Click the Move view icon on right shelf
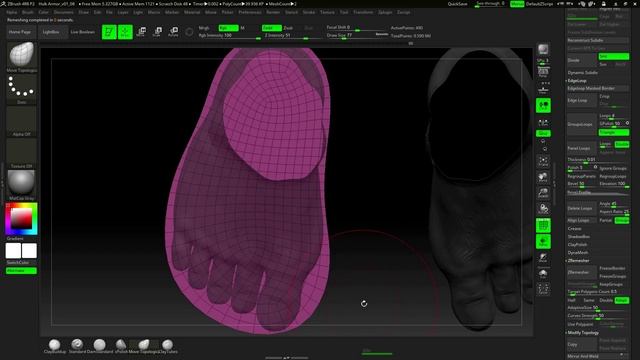640x360 pixels. tap(543, 177)
